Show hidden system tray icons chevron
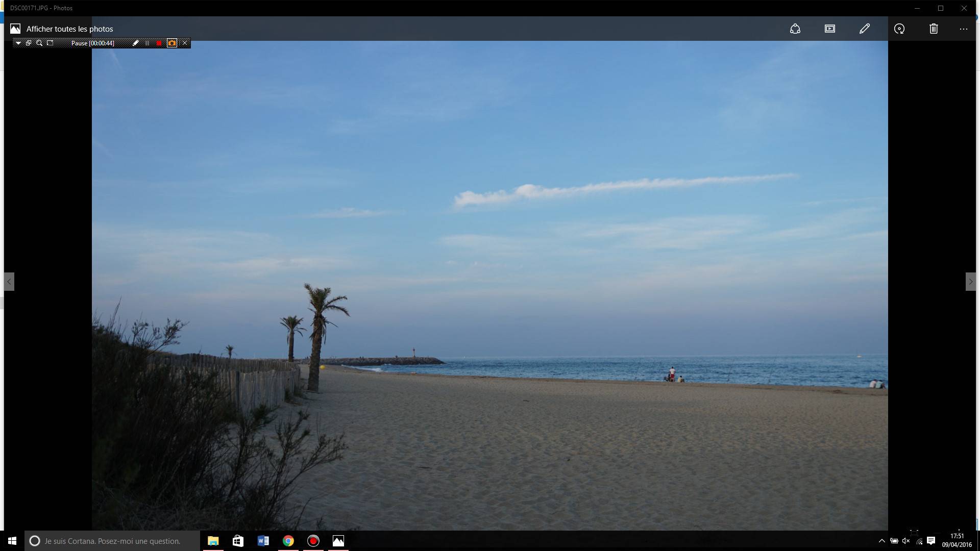This screenshot has height=551, width=980. pos(881,541)
